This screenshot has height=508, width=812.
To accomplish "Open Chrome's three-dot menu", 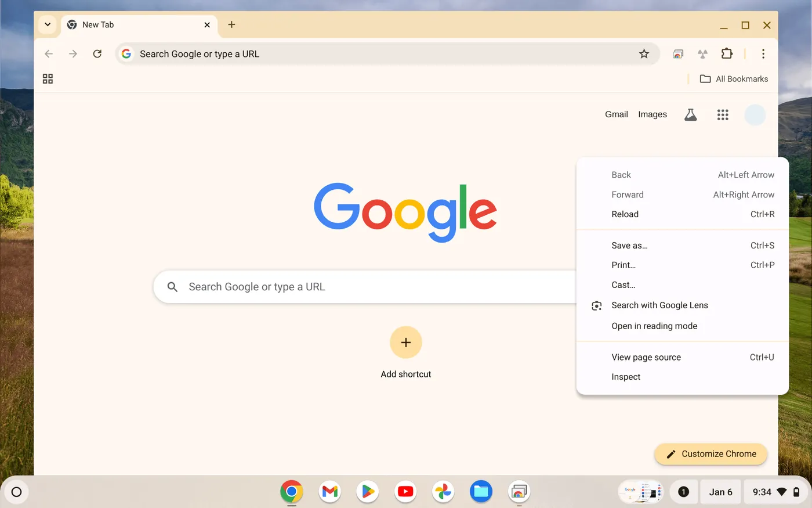I will tap(763, 54).
